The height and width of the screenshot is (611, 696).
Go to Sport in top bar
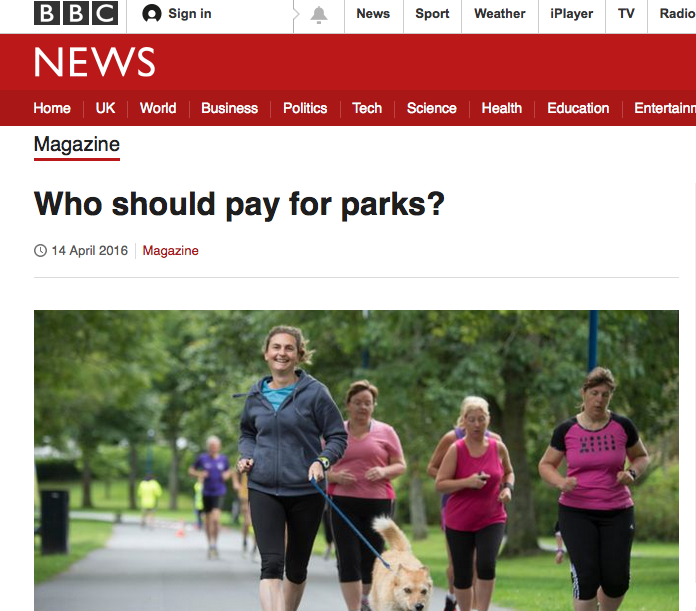click(x=432, y=14)
